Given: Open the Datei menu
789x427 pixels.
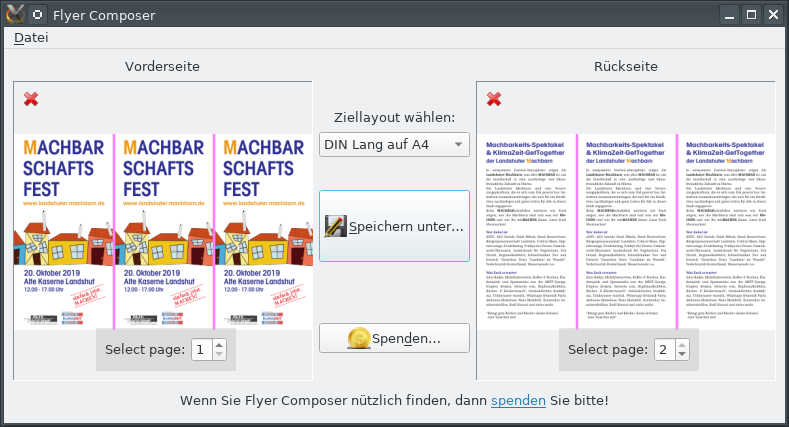Looking at the screenshot, I should 31,38.
